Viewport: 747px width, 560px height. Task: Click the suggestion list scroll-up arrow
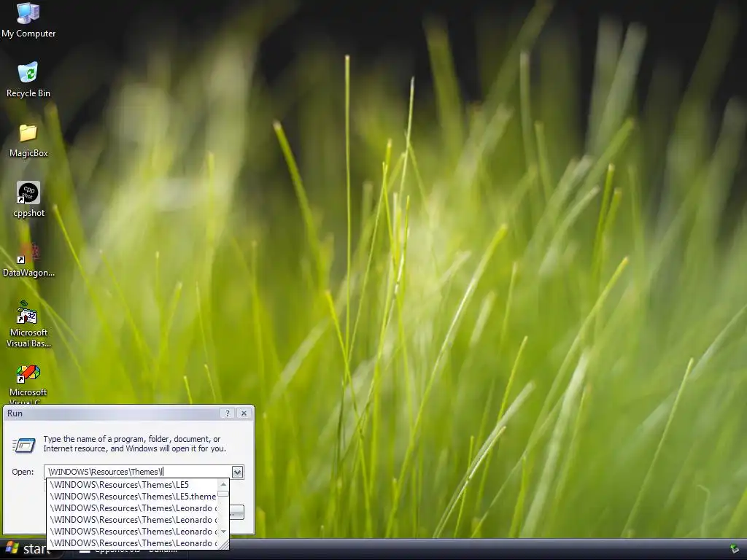[x=223, y=484]
